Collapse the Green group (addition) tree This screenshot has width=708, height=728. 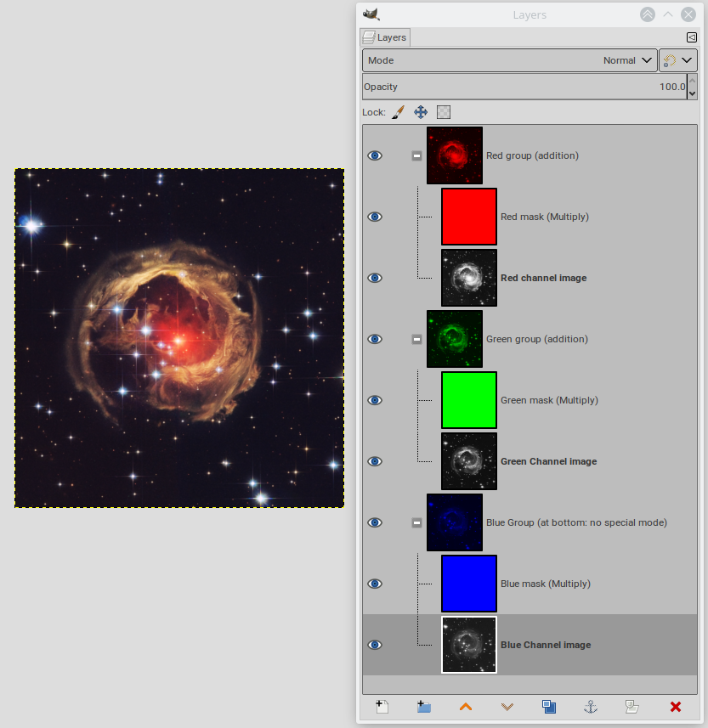coord(416,340)
